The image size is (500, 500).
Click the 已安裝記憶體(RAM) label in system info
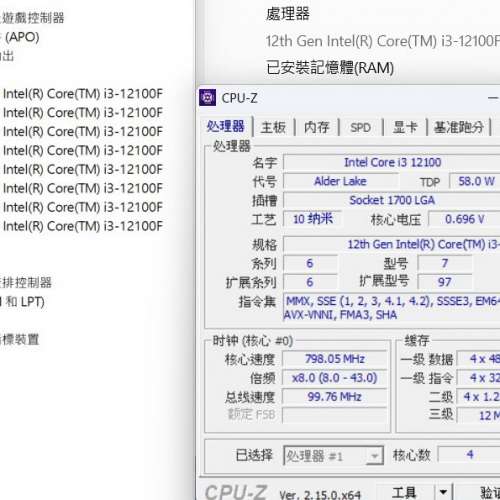point(330,68)
